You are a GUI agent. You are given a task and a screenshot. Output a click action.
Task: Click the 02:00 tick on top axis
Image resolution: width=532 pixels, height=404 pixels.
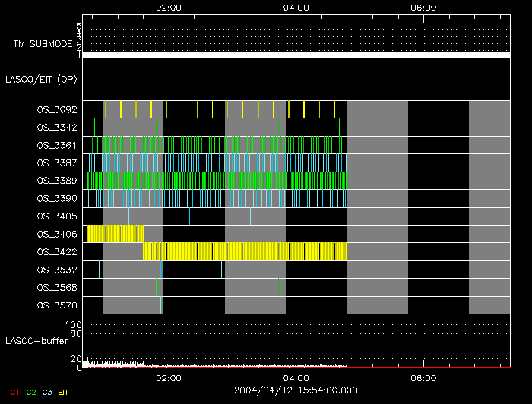pos(168,8)
